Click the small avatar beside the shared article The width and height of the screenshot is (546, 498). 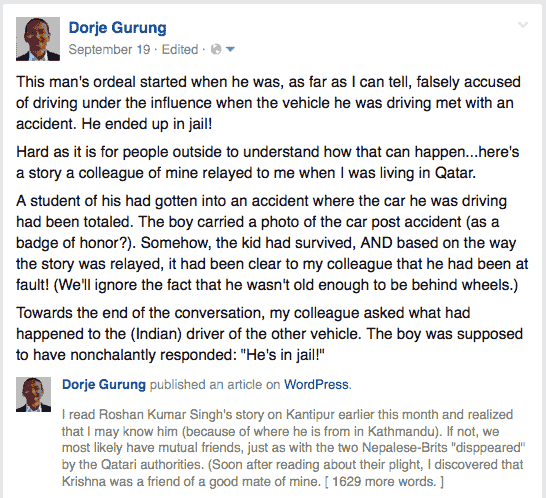pyautogui.click(x=33, y=394)
